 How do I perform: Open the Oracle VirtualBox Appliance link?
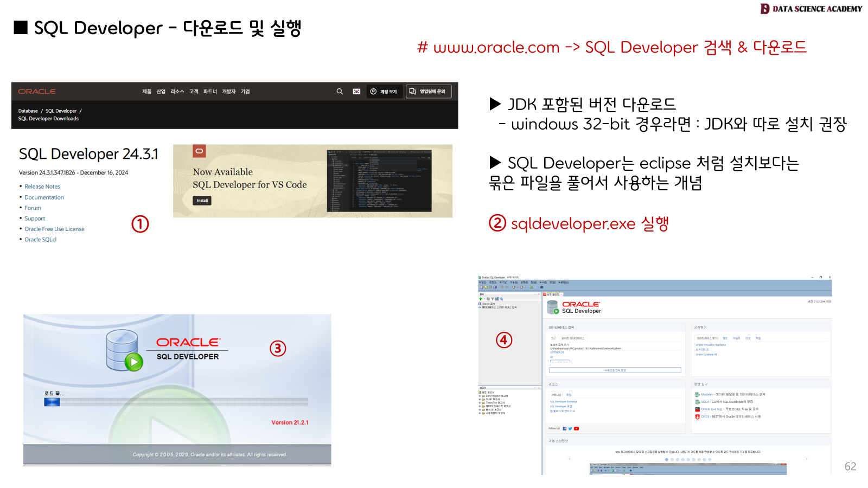click(711, 345)
